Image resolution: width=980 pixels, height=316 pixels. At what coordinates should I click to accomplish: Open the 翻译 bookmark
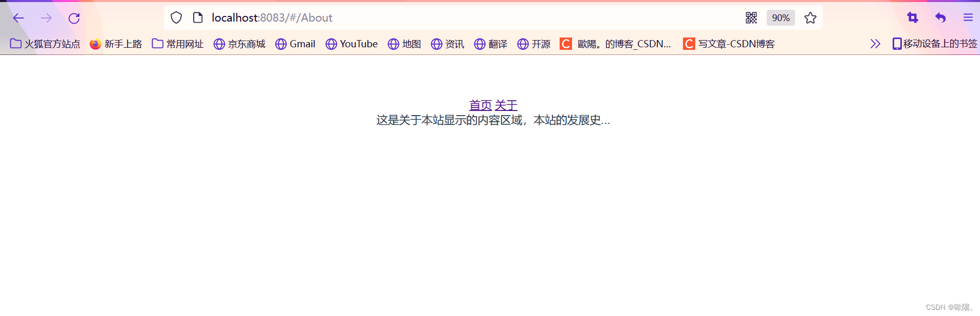491,44
